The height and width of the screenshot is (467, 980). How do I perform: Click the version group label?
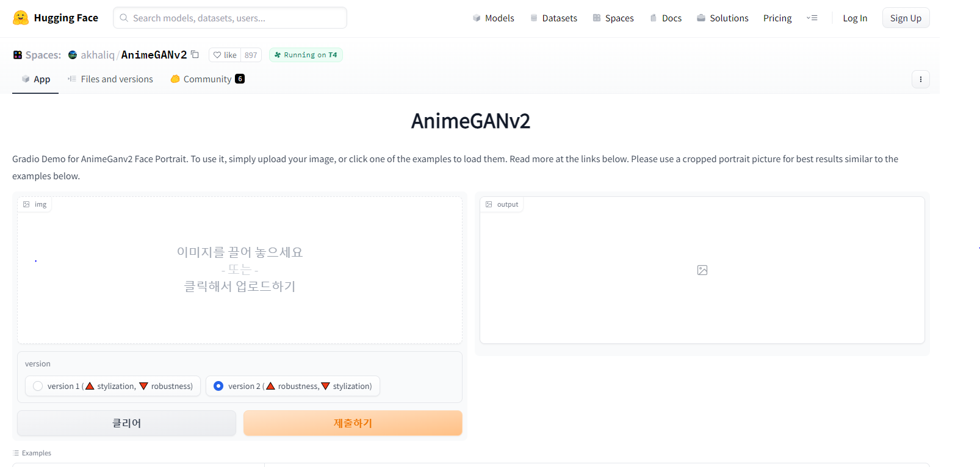38,364
